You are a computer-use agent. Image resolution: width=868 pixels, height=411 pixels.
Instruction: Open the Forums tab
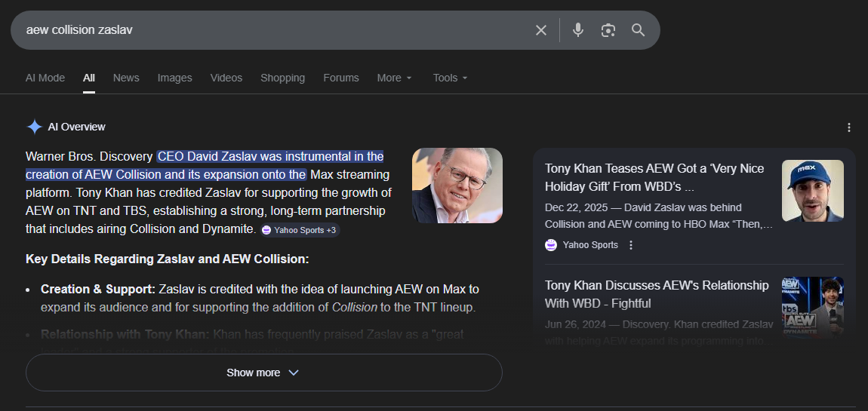click(341, 78)
